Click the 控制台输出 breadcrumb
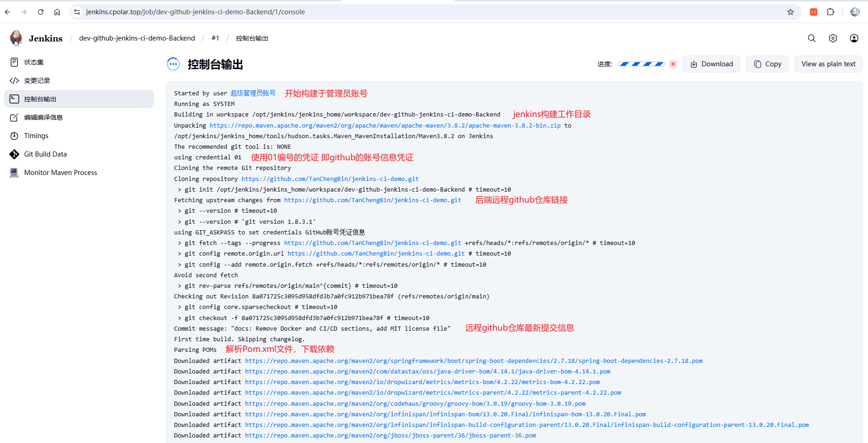Image resolution: width=868 pixels, height=443 pixels. coord(252,38)
